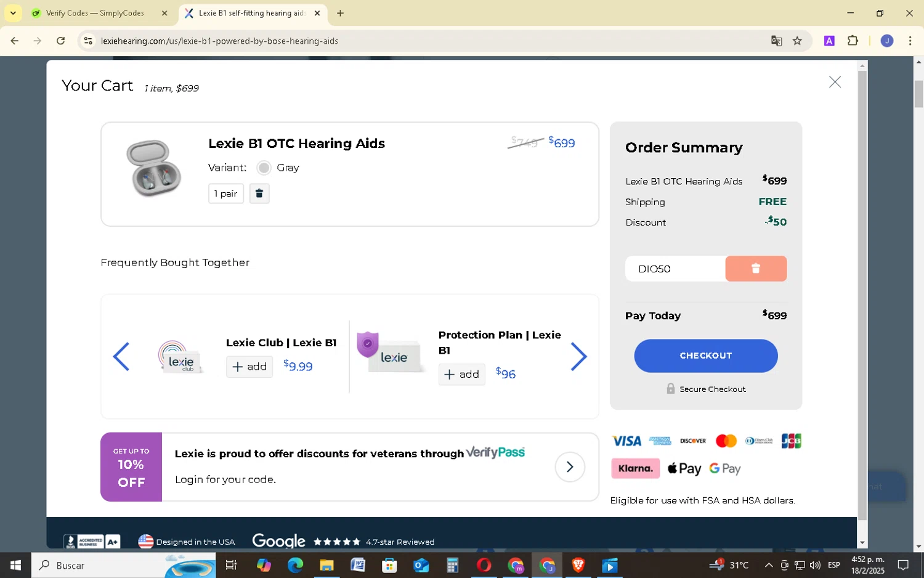Viewport: 924px width, 578px height.
Task: Open Word from the taskbar
Action: point(358,565)
